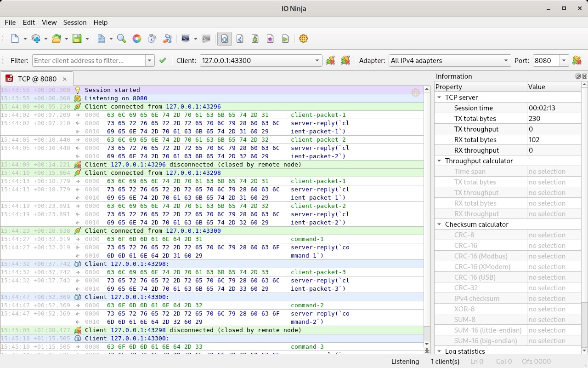Click the stop listening icon beside Port

tap(577, 60)
